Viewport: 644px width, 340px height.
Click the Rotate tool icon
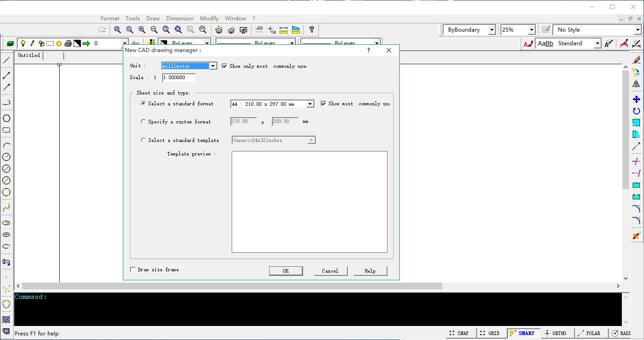coord(636,111)
